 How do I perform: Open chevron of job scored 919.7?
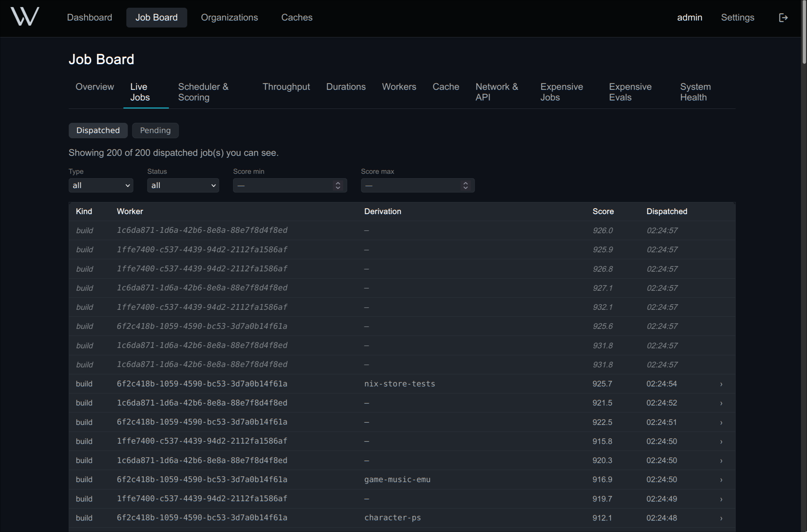coord(721,499)
